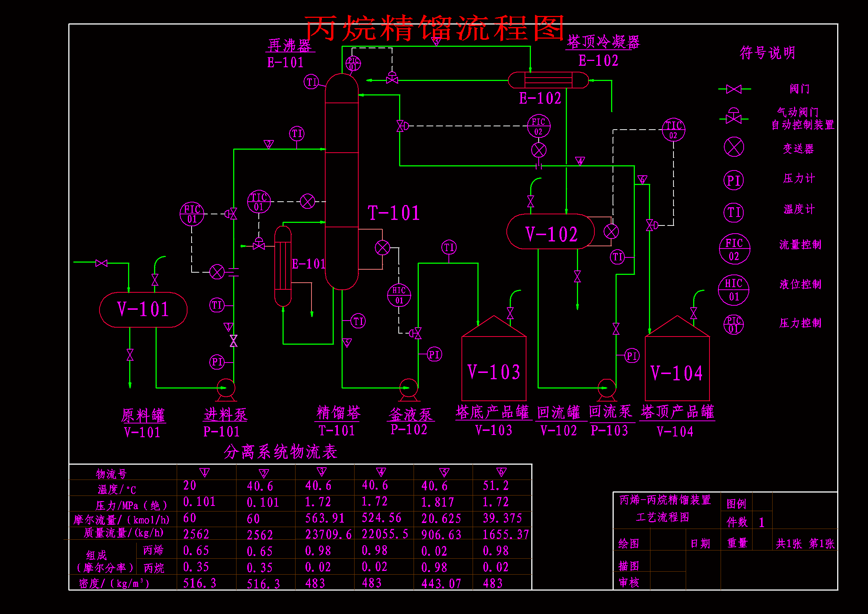
Task: Select the table cell 1655.37
Action: point(505,534)
